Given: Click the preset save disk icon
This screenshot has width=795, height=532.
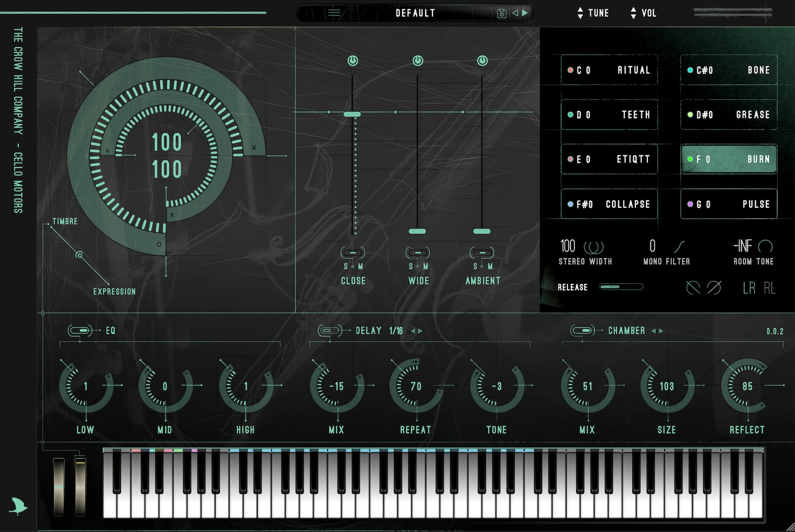Looking at the screenshot, I should coord(501,14).
